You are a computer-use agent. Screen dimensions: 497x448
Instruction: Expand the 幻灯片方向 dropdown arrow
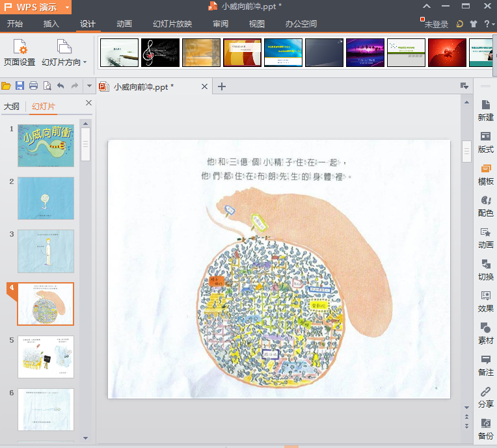point(85,62)
